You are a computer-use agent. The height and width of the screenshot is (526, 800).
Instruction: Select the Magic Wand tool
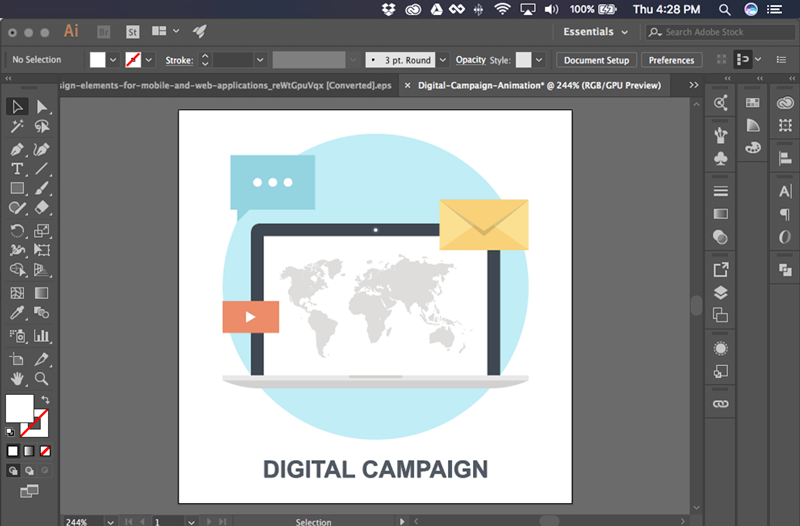click(17, 127)
